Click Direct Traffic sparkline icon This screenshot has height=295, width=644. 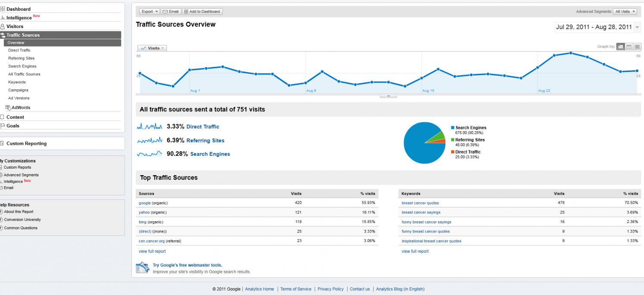[x=149, y=127]
